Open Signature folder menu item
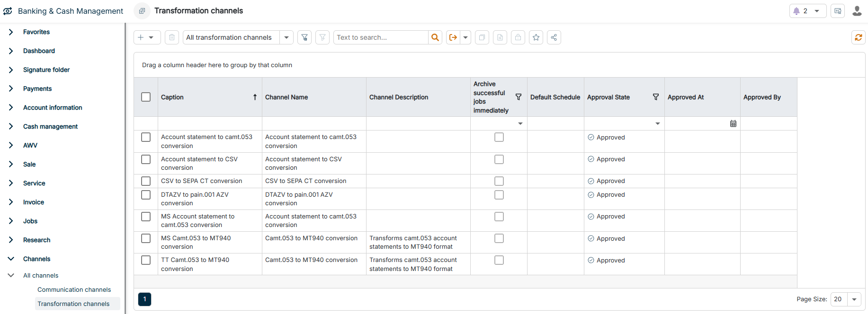This screenshot has height=314, width=868. pos(46,70)
